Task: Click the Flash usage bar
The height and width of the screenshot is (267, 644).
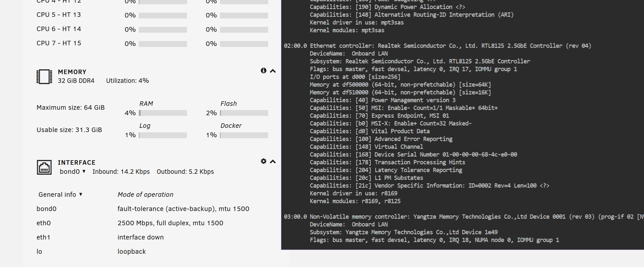Action: (x=244, y=113)
